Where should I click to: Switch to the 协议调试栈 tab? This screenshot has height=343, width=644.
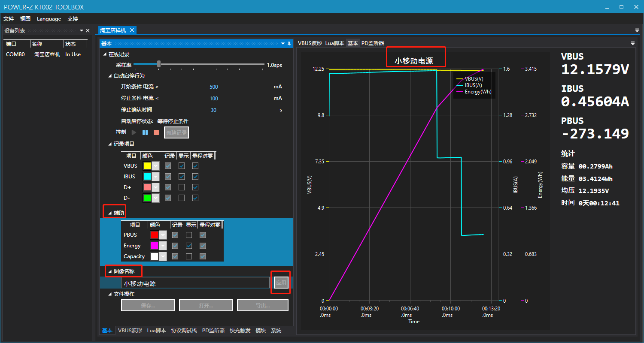coord(184,330)
